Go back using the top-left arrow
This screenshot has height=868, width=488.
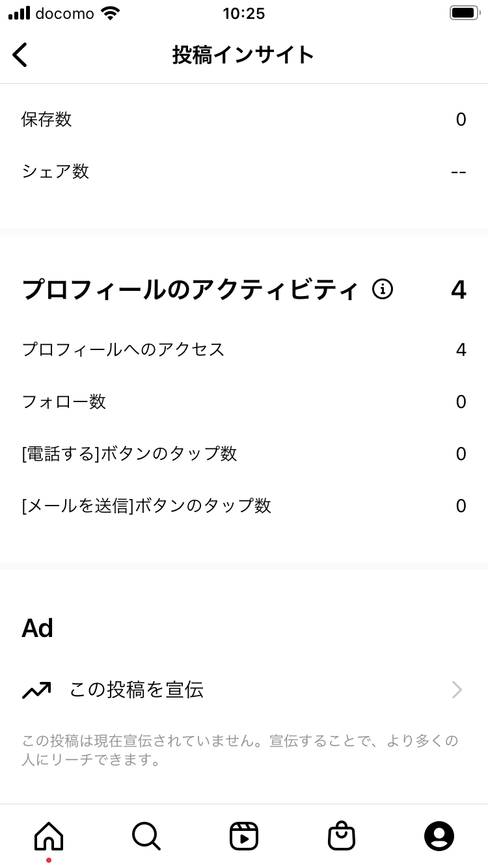coord(20,55)
